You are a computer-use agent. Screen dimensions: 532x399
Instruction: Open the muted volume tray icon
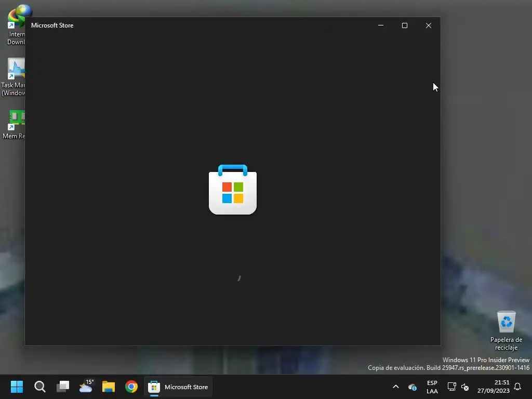pyautogui.click(x=465, y=387)
